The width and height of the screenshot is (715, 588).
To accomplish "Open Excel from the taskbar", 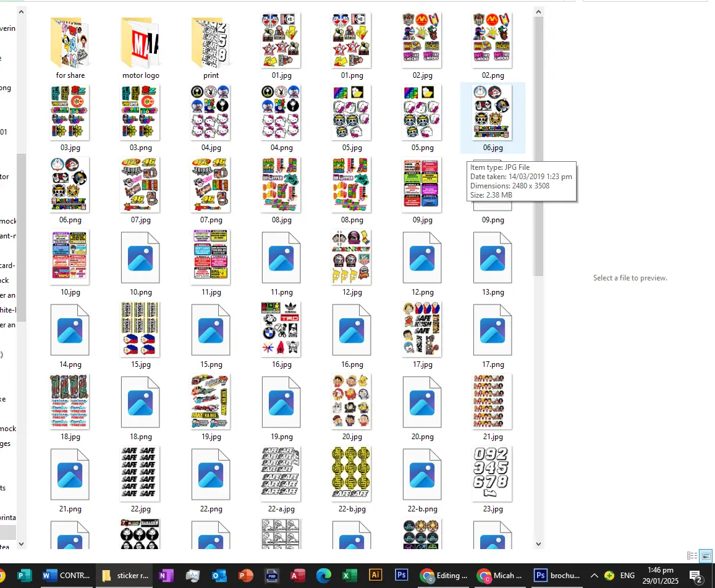I will tap(349, 576).
